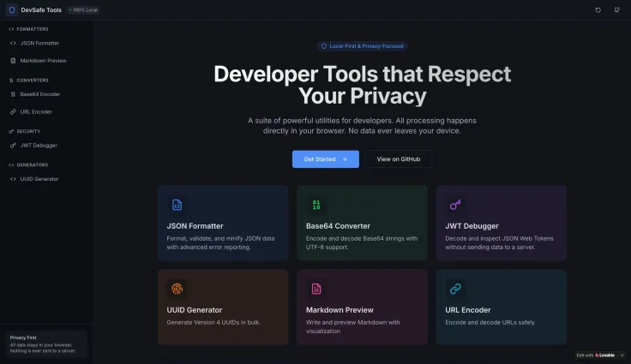
Task: Go to JWT Debugger in the sidebar
Action: click(46, 146)
